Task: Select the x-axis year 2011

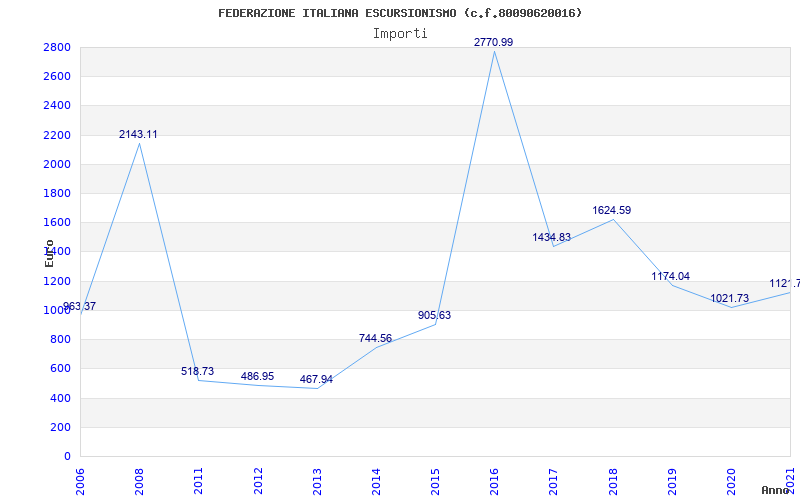Action: [198, 481]
